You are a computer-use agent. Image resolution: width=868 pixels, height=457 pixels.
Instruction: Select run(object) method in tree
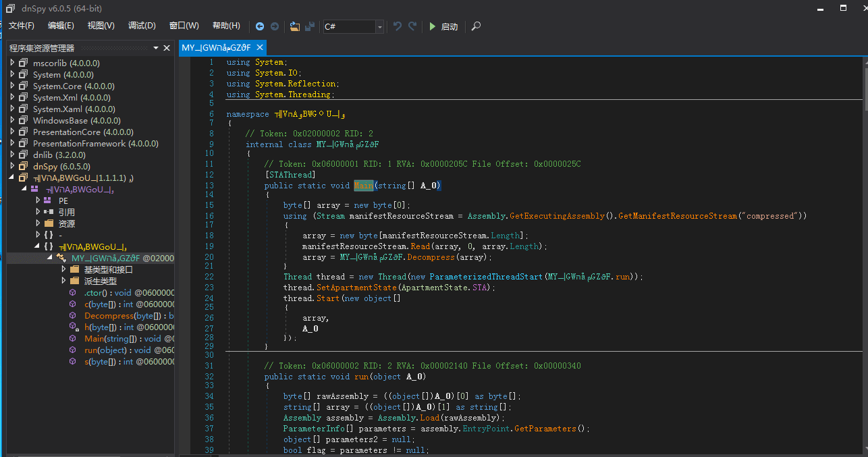pyautogui.click(x=129, y=350)
